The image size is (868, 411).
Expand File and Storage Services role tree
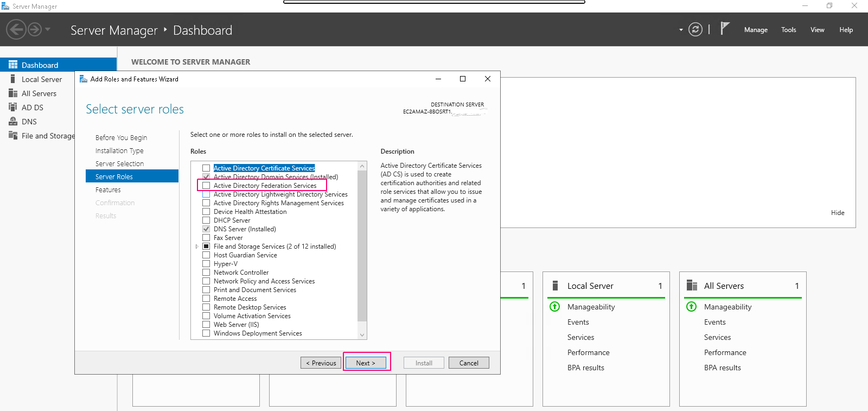tap(196, 246)
